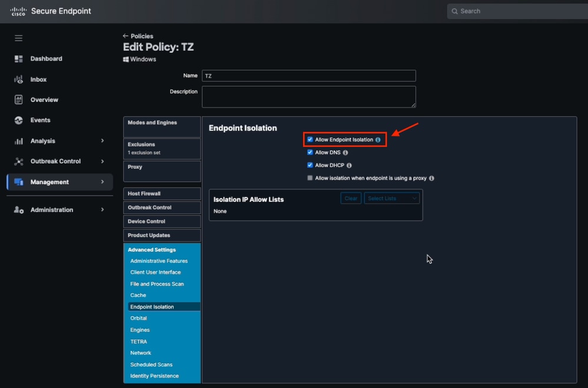
Task: Open the Product Updates tab
Action: (162, 235)
